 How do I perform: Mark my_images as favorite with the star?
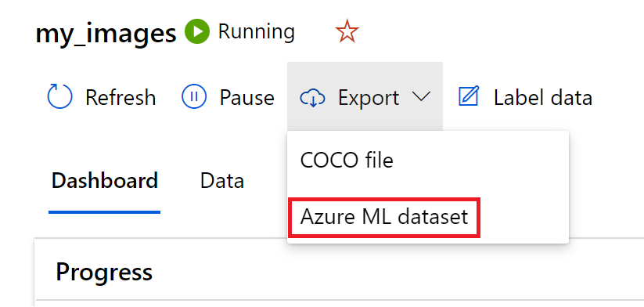347,31
